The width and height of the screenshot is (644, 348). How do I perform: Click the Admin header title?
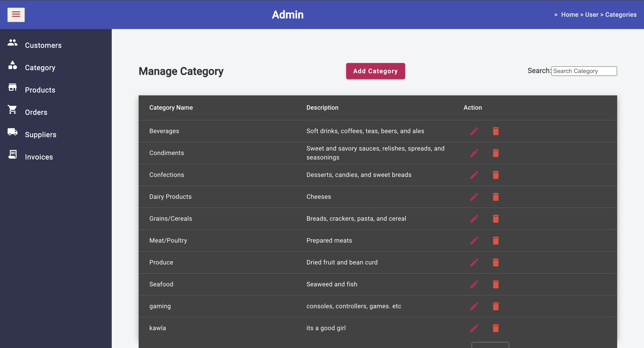click(288, 15)
